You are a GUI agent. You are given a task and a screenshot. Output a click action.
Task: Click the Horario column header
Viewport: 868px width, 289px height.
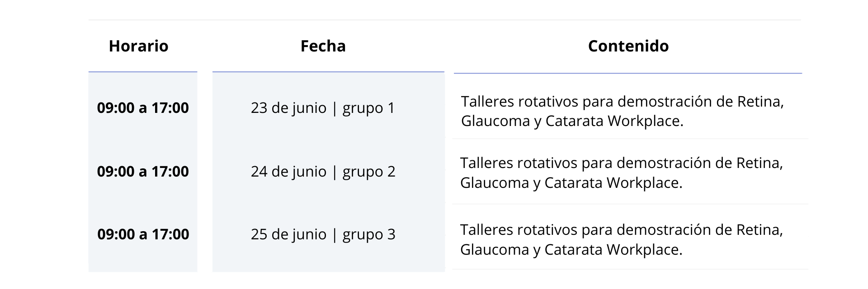pos(138,46)
